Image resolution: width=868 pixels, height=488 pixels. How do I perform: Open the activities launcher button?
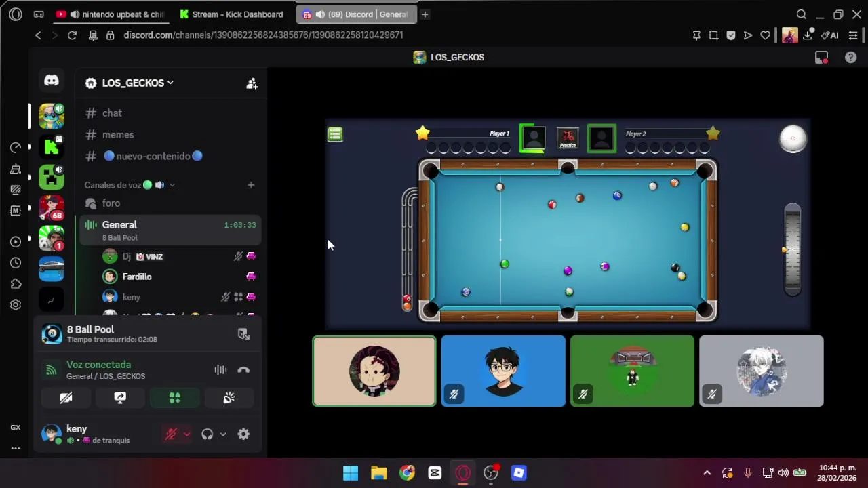[174, 398]
